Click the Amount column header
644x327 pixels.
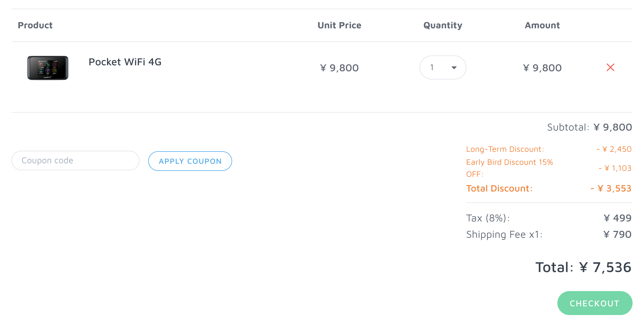(542, 25)
